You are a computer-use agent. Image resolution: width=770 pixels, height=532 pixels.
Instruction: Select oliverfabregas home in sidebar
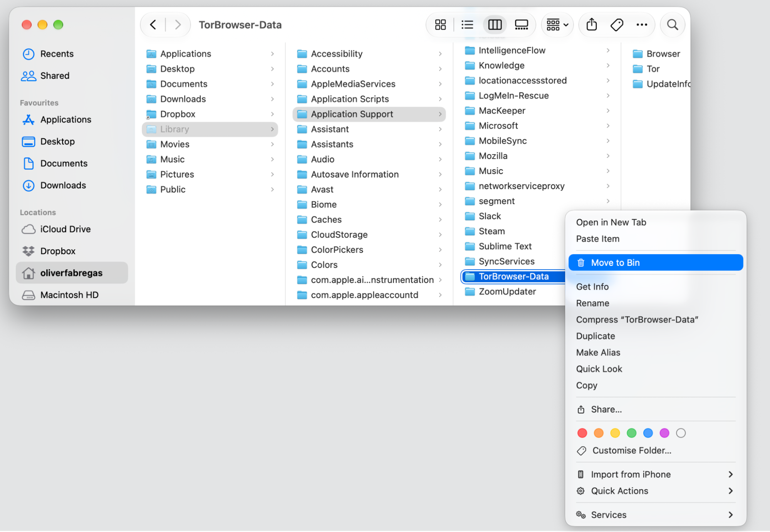[72, 273]
